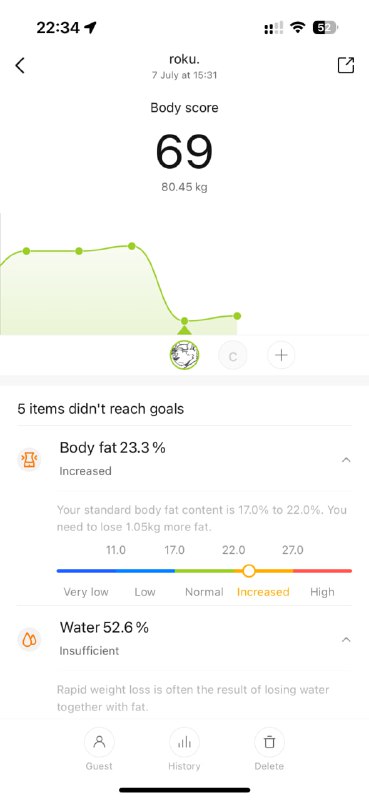The height and width of the screenshot is (800, 369).
Task: Select the 7 July data point on graph
Action: pos(184,321)
